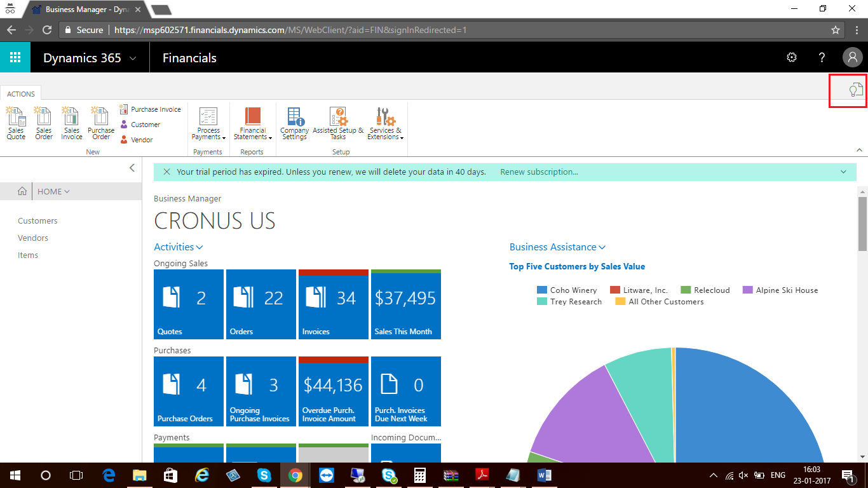Expand the HOME navigation dropdown

54,191
